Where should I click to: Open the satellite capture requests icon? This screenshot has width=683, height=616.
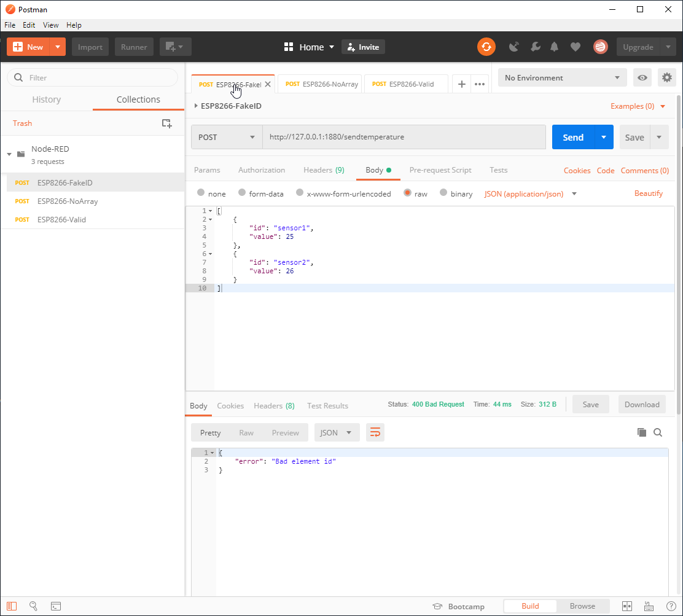(514, 47)
